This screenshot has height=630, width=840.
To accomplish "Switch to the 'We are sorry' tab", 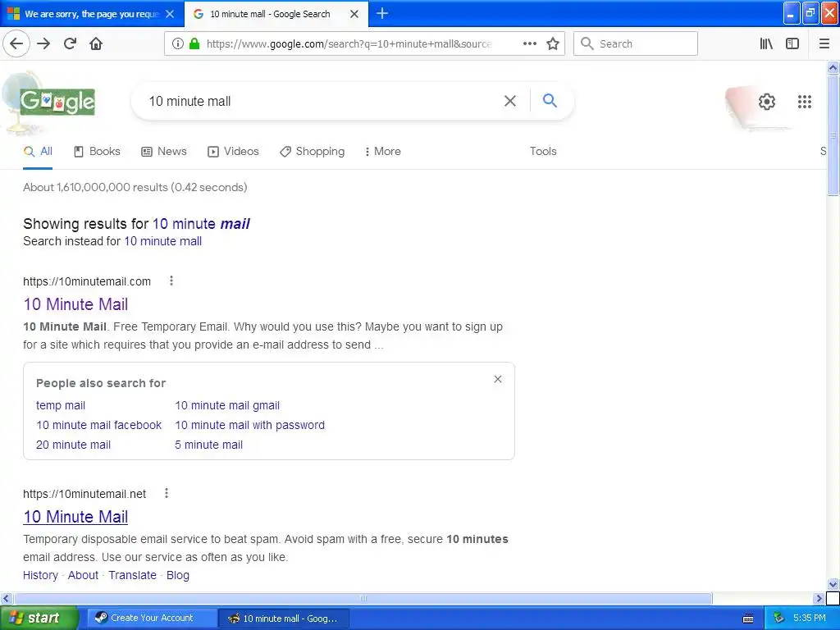I will pyautogui.click(x=92, y=14).
